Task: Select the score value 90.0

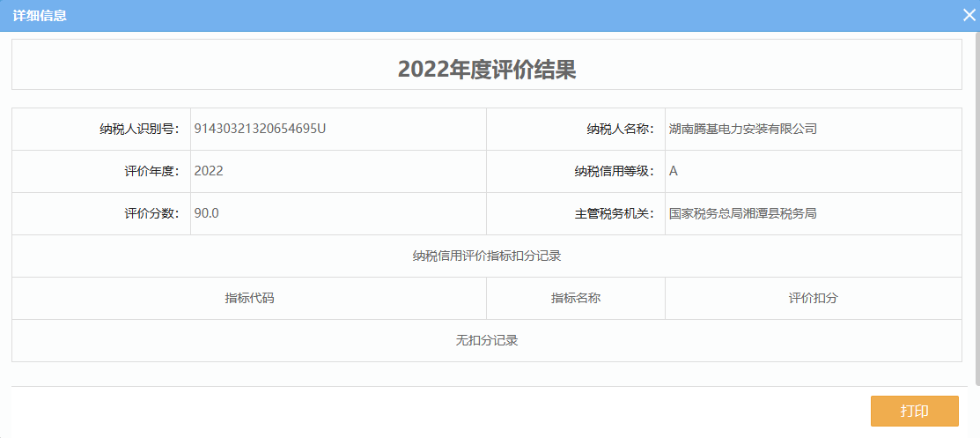Action: 206,213
